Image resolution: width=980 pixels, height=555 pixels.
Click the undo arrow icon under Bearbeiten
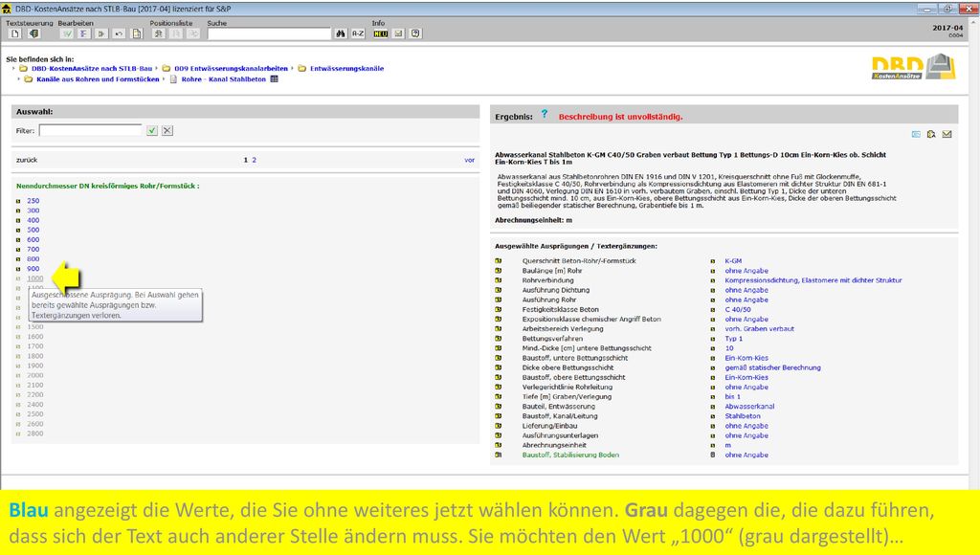coord(119,33)
